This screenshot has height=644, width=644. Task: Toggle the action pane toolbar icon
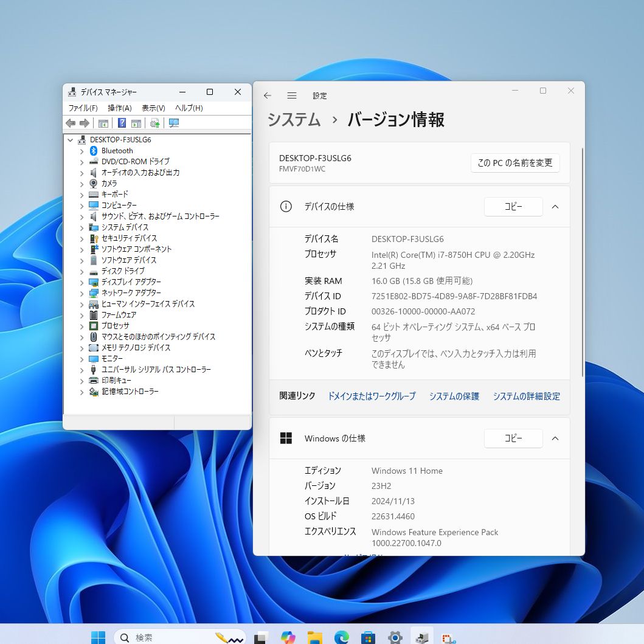point(136,123)
